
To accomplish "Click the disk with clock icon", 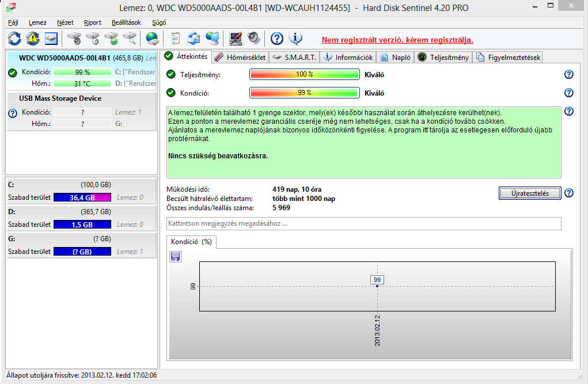I will pyautogui.click(x=93, y=38).
